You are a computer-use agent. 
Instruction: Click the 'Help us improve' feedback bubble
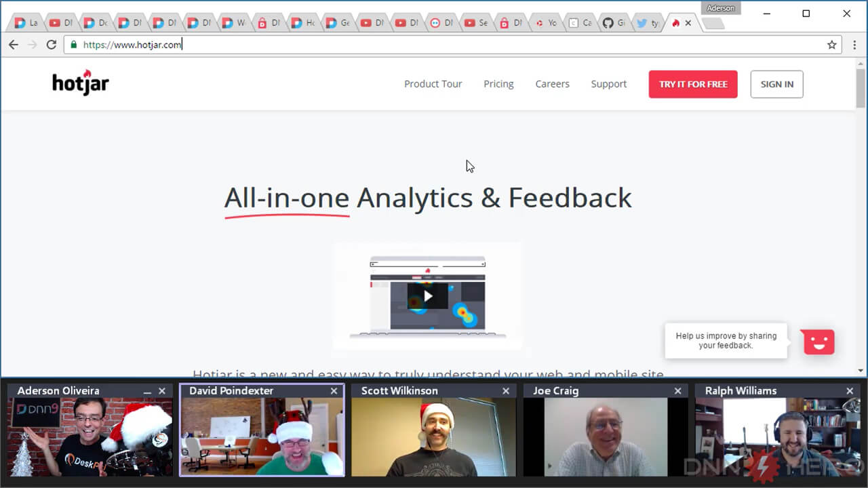coord(726,341)
